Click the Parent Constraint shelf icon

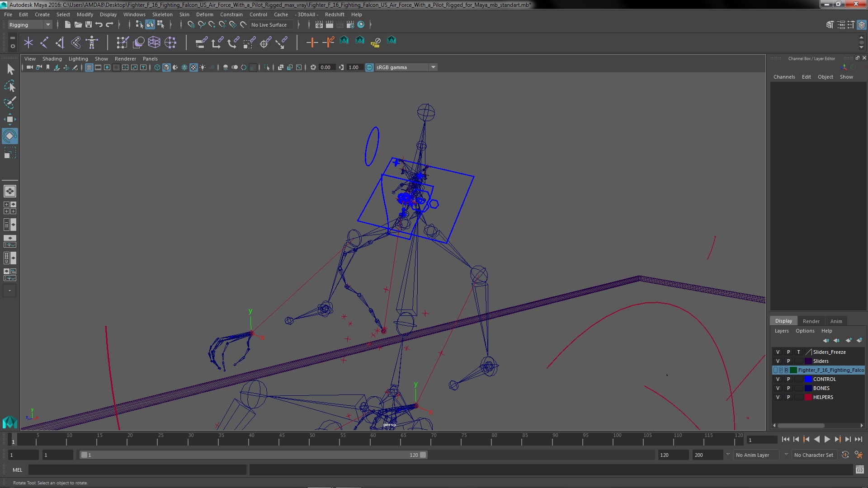[x=201, y=42]
